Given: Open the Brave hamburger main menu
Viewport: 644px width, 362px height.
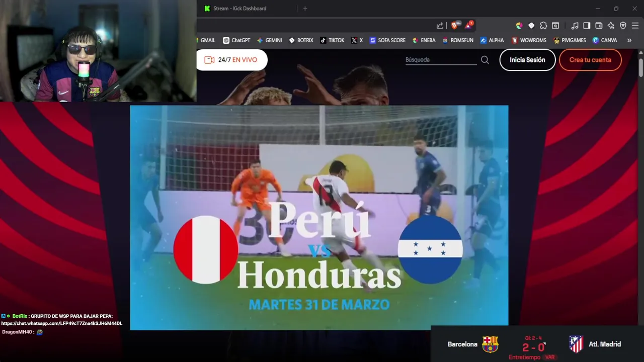Looking at the screenshot, I should [635, 26].
